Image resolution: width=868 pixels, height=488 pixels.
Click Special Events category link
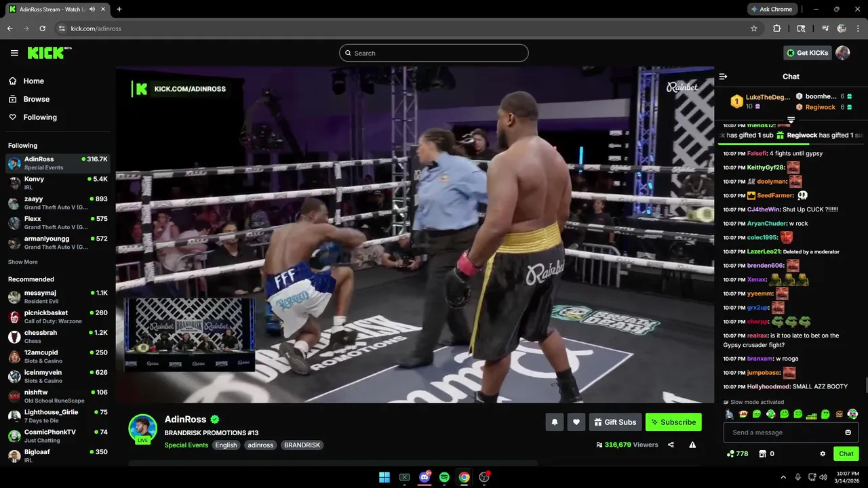[186, 445]
